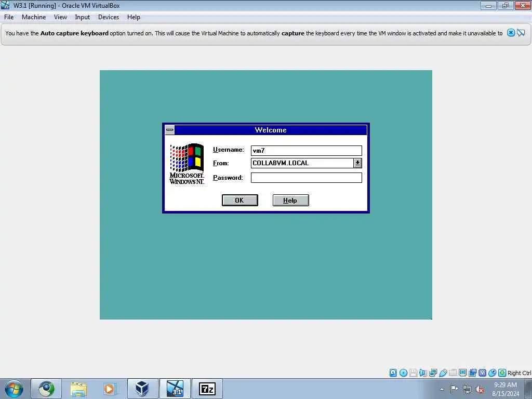Click the running W3.1 VM taskbar icon
Screen dimensions: 532x399
click(x=175, y=389)
